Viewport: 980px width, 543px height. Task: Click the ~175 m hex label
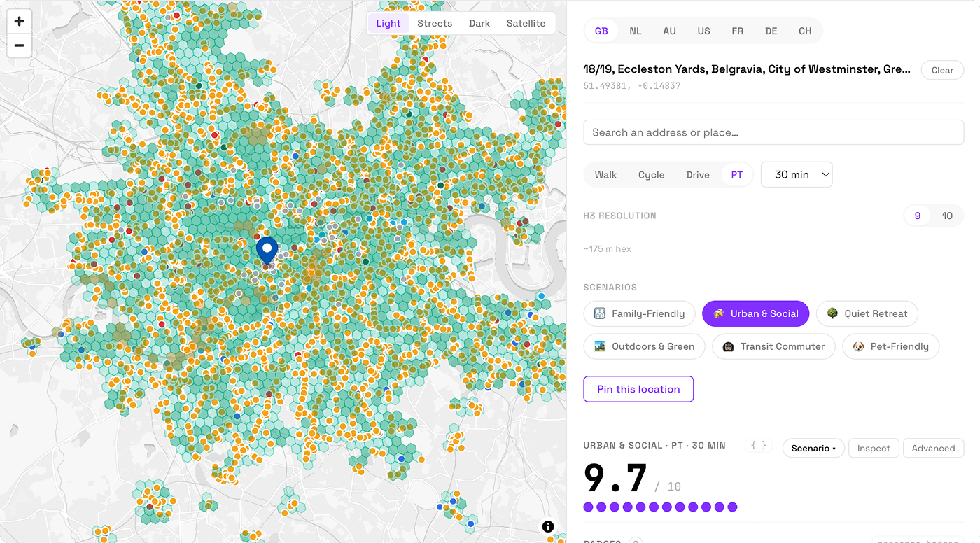tap(608, 249)
